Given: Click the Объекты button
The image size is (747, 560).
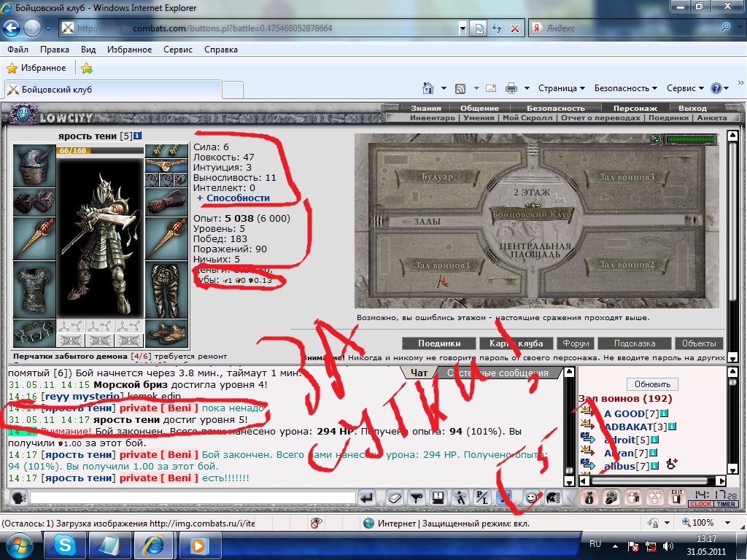Looking at the screenshot, I should pyautogui.click(x=699, y=343).
